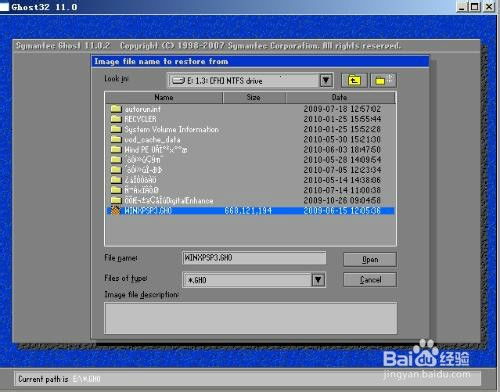Click the autorun.inf name text
This screenshot has width=500, height=392.
pyautogui.click(x=142, y=109)
